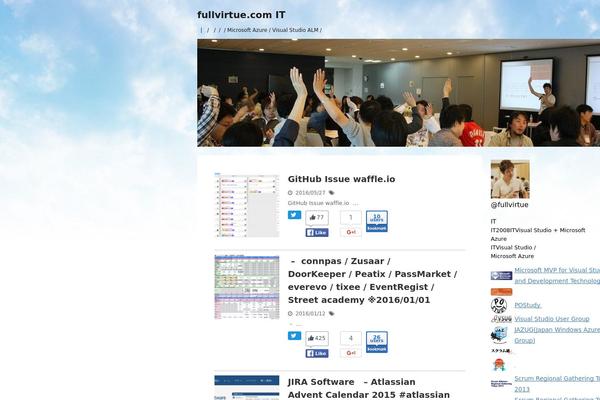
Task: Open waffle.io article thumbnail image
Action: point(247,205)
